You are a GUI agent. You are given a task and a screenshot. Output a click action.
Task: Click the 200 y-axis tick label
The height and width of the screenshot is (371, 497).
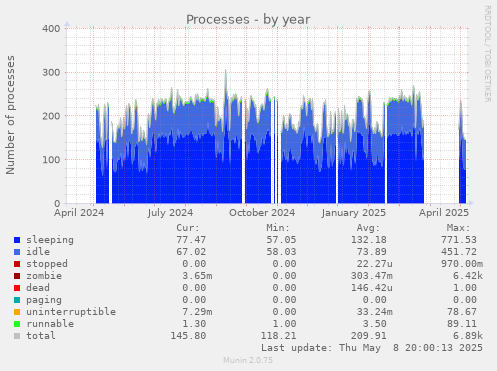(x=51, y=116)
